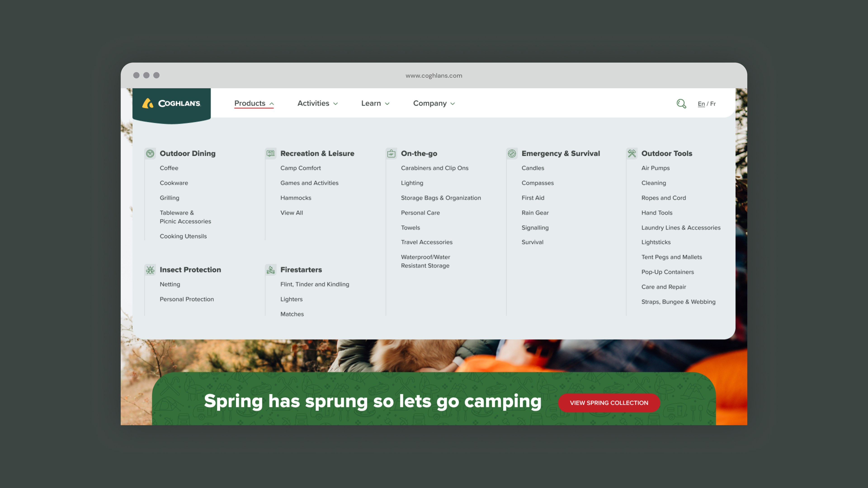The image size is (868, 488).
Task: Open the Learn menu item
Action: click(371, 103)
